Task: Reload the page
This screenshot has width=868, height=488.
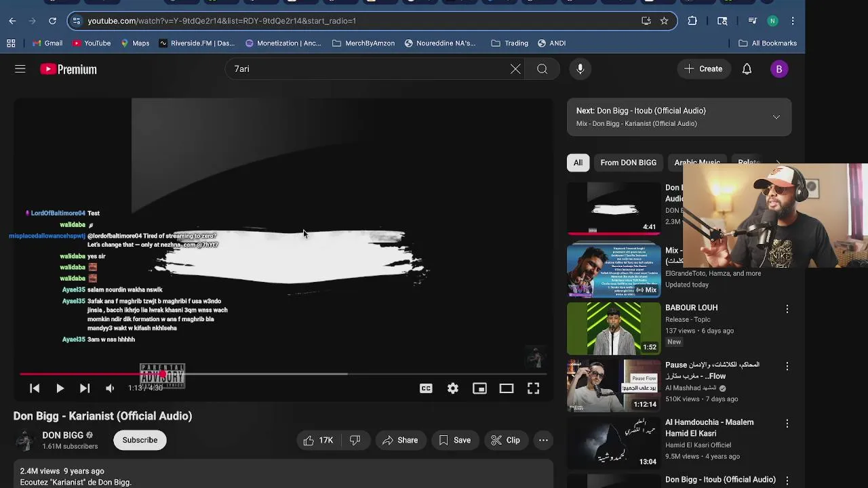Action: 52,21
